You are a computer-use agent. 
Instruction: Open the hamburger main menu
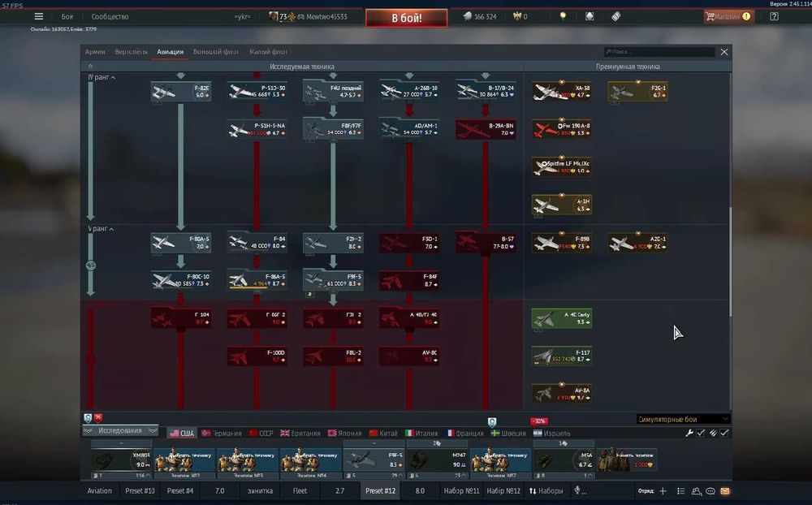[39, 16]
